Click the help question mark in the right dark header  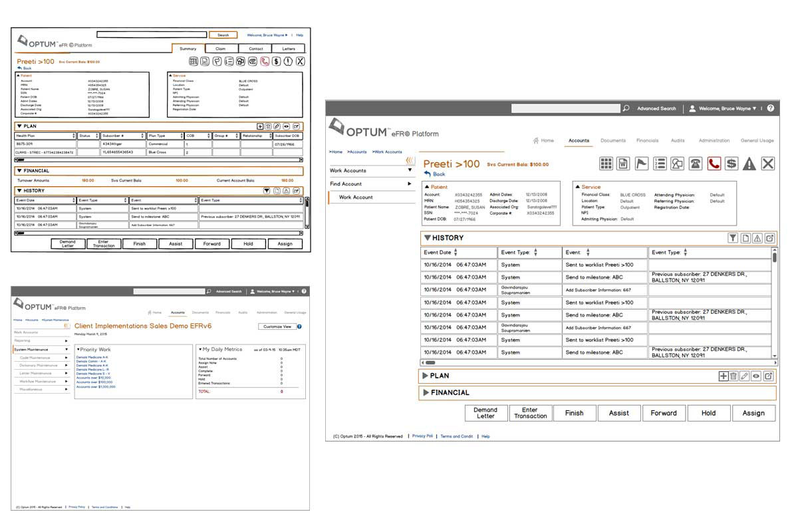pos(770,108)
